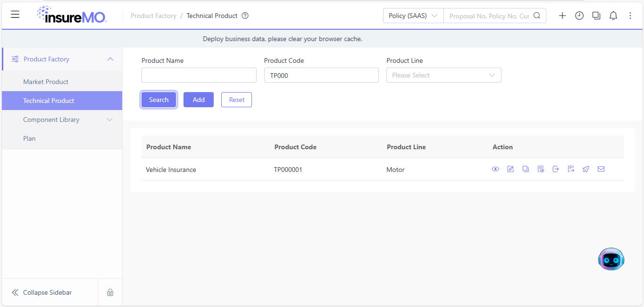The width and height of the screenshot is (644, 307).
Task: Open the hamburger menu icon
Action: click(x=15, y=15)
